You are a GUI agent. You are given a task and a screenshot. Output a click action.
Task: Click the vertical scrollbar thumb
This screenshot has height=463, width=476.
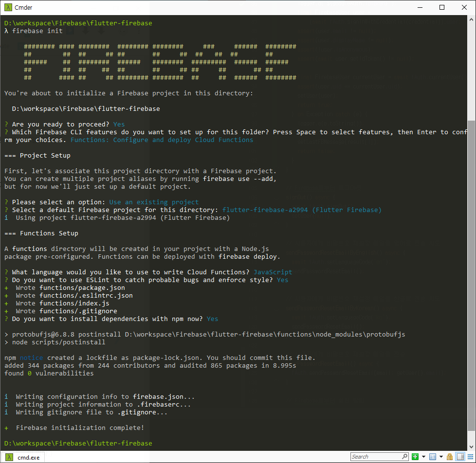(x=471, y=275)
